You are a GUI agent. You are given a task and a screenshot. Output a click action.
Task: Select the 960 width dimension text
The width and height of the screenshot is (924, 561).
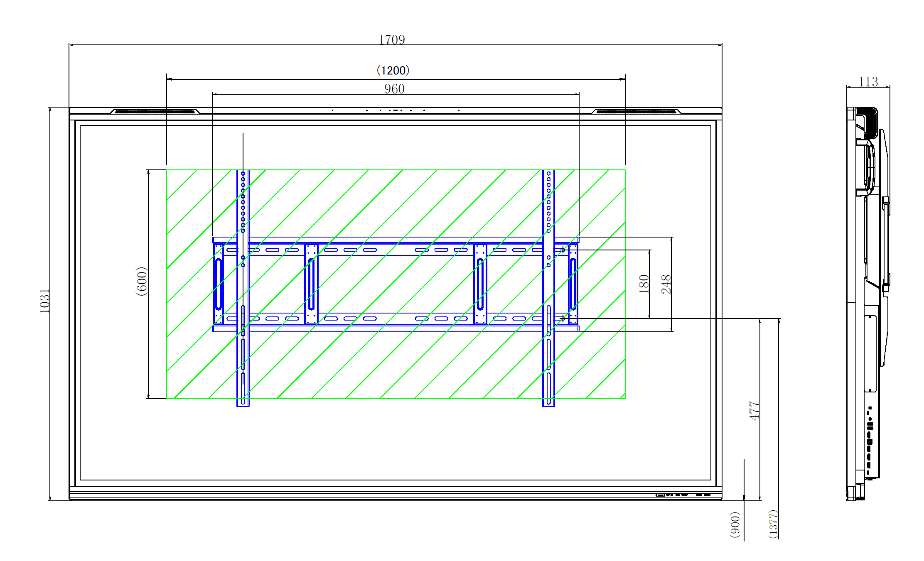(x=394, y=89)
